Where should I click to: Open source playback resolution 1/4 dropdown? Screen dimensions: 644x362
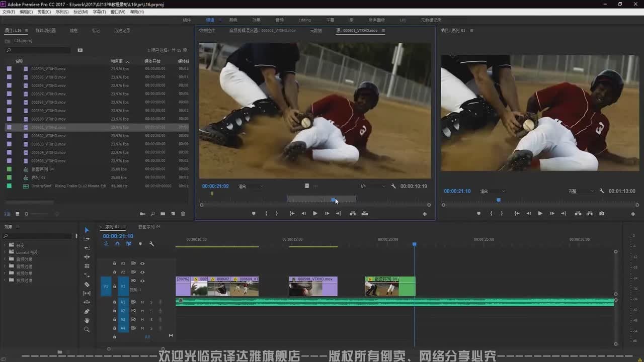coord(373,186)
